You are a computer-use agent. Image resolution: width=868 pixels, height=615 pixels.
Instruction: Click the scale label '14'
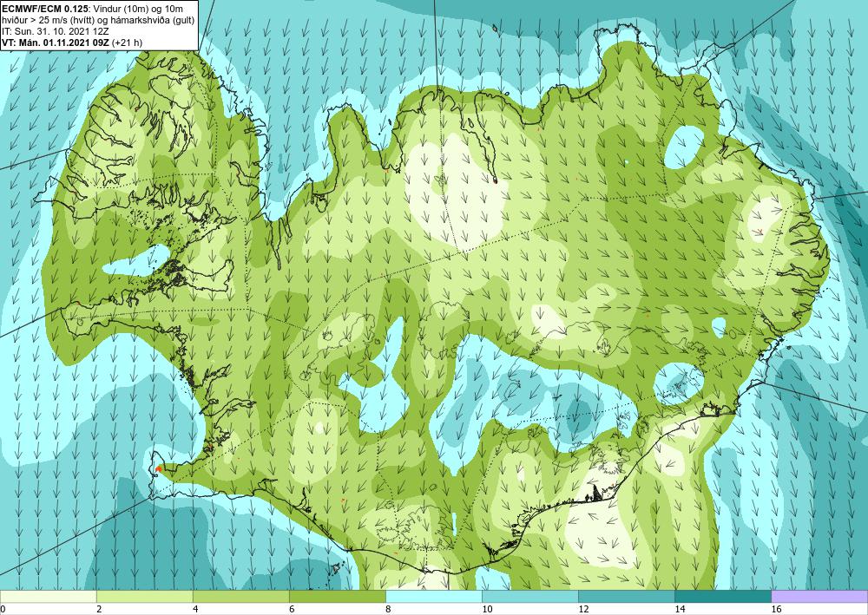pos(680,609)
